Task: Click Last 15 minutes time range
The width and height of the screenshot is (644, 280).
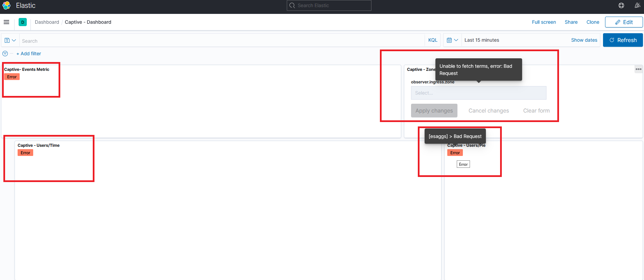Action: pos(482,40)
